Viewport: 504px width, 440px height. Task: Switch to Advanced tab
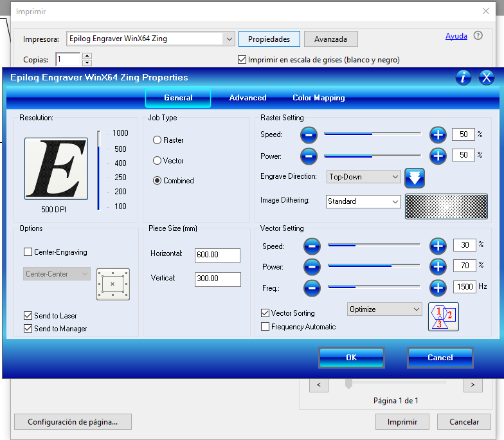[248, 98]
